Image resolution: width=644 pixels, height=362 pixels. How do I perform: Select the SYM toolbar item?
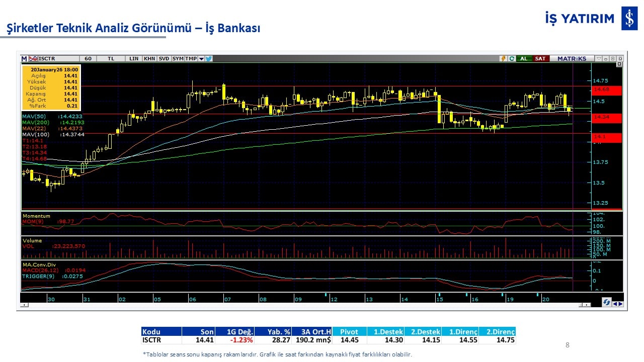[178, 59]
